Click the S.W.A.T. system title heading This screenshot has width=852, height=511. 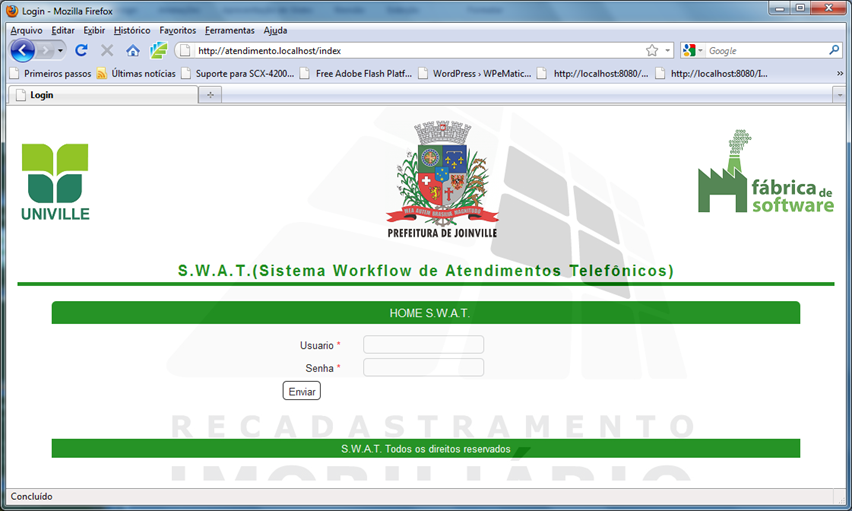[426, 270]
